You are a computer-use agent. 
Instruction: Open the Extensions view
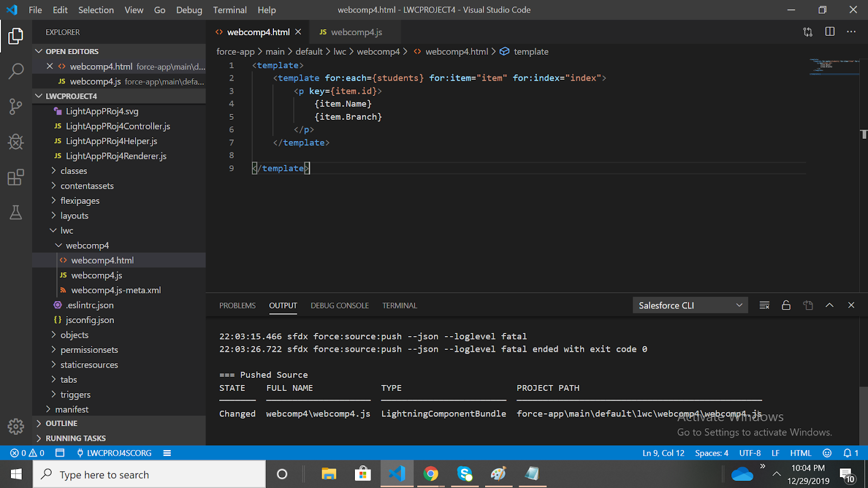pos(16,177)
